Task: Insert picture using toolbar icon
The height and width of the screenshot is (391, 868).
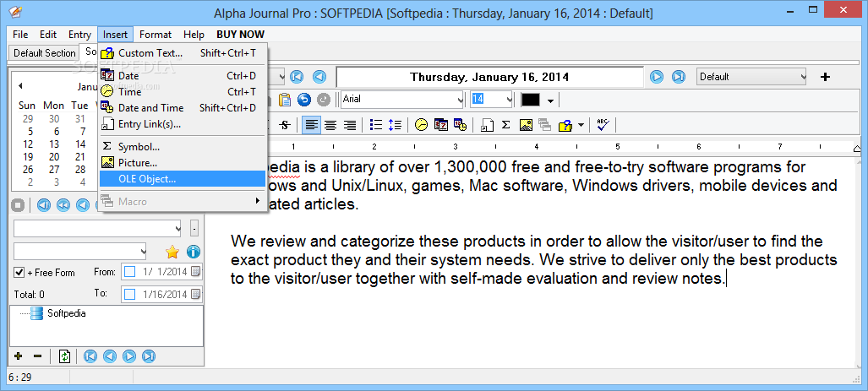Action: coord(526,125)
